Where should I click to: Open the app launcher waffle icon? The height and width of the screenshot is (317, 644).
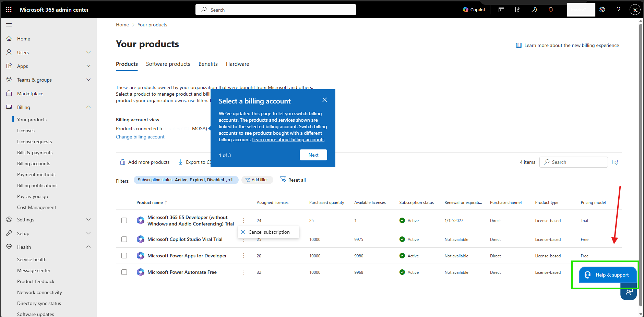pos(9,10)
